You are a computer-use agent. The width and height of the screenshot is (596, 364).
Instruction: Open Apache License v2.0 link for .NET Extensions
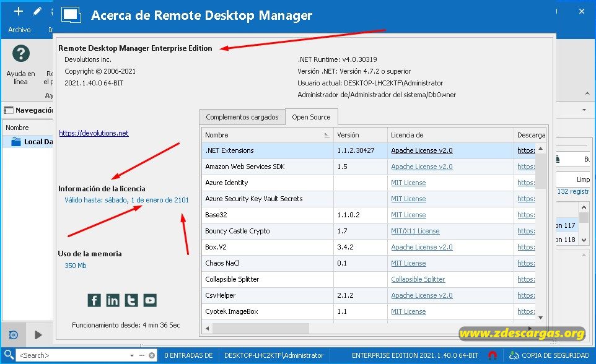tap(422, 150)
